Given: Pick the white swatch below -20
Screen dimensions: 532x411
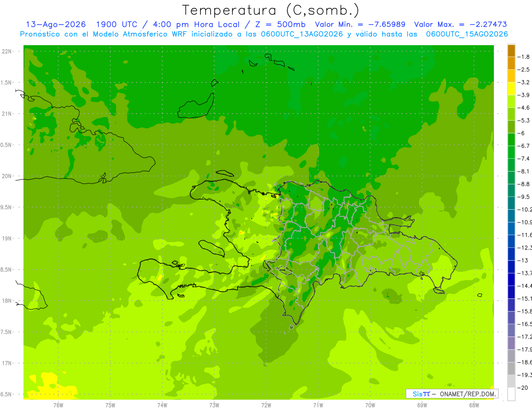Looking at the screenshot, I should pos(511,394).
